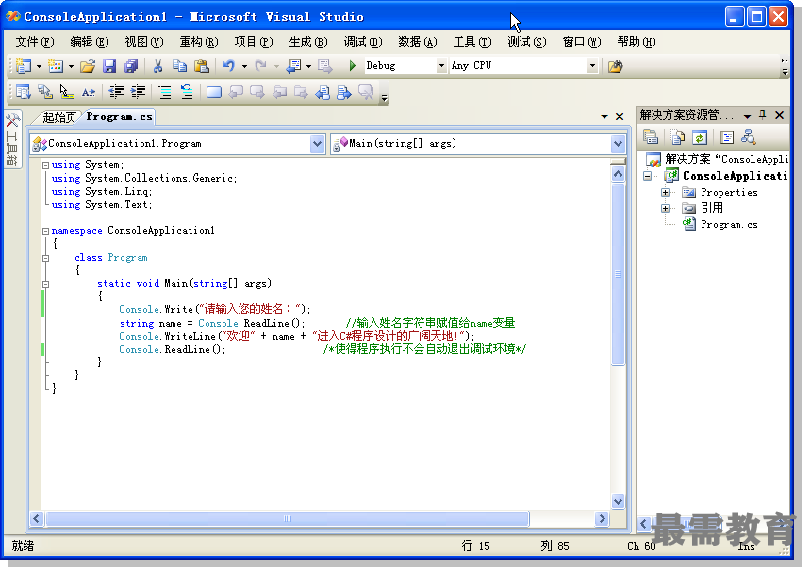803x569 pixels.
Task: Expand the Properties node in Solution Explorer
Action: point(665,193)
